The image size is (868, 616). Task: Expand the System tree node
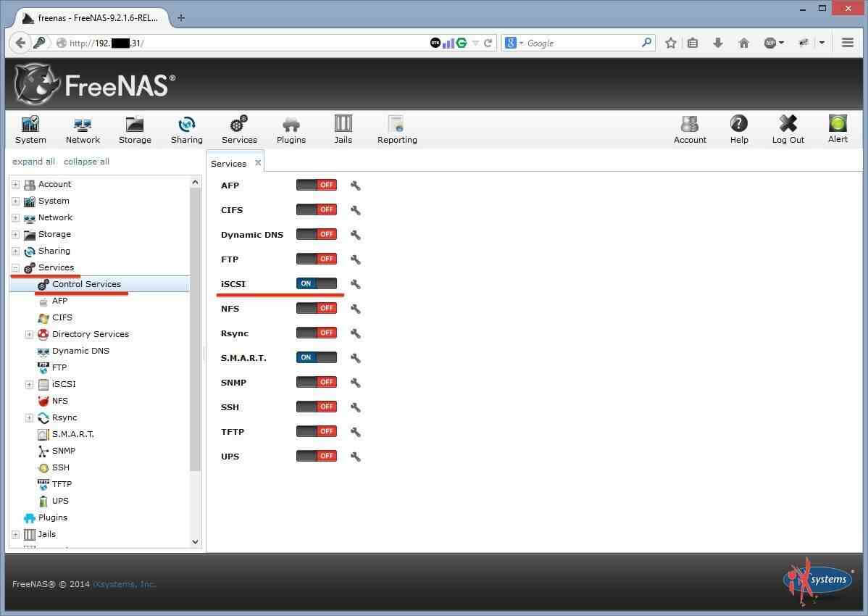point(15,201)
